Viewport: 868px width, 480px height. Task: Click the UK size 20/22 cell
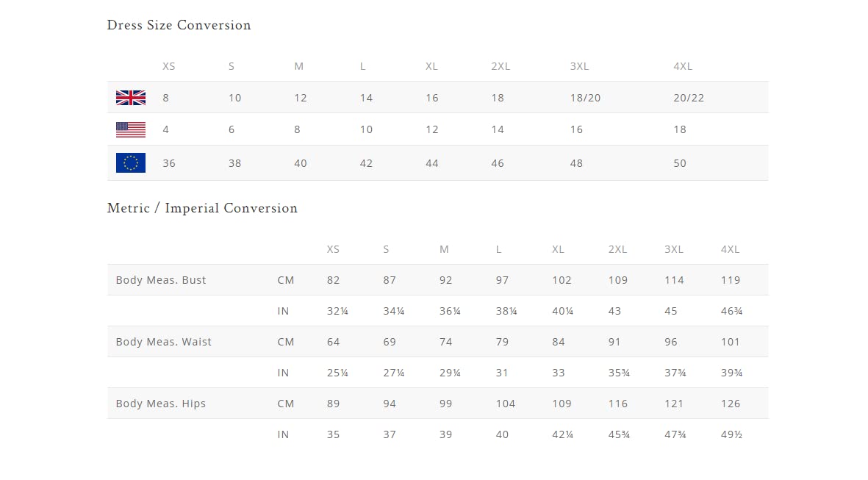689,98
